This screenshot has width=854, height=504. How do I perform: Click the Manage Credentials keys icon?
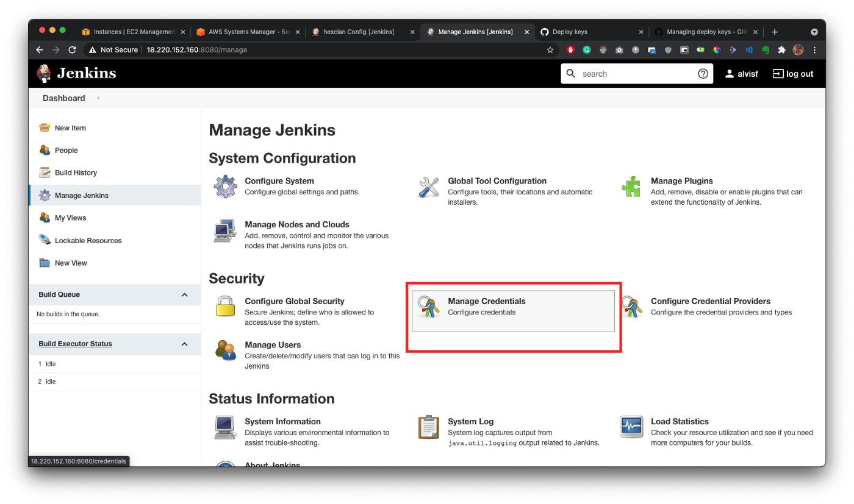click(x=429, y=307)
